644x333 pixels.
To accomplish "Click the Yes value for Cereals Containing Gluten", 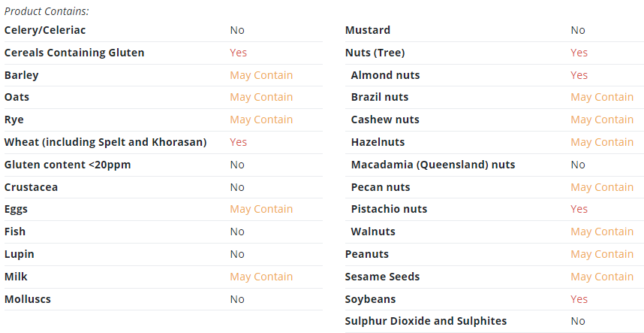I will pos(238,53).
